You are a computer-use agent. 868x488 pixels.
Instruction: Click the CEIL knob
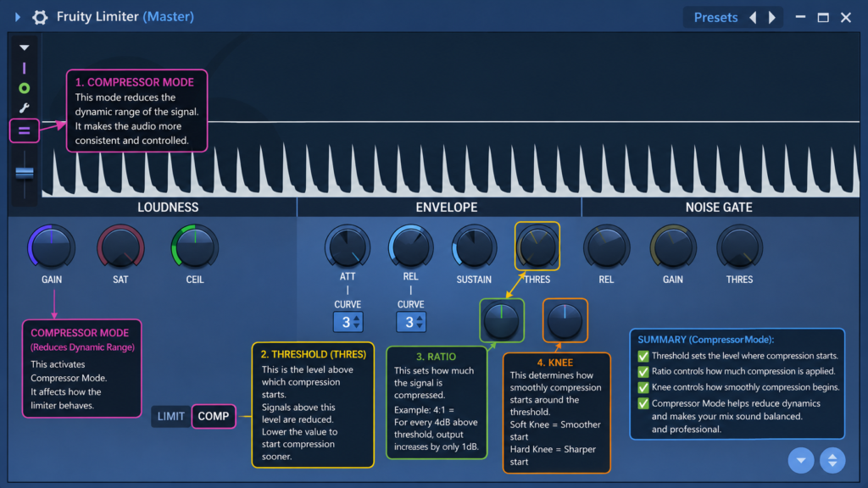coord(195,248)
